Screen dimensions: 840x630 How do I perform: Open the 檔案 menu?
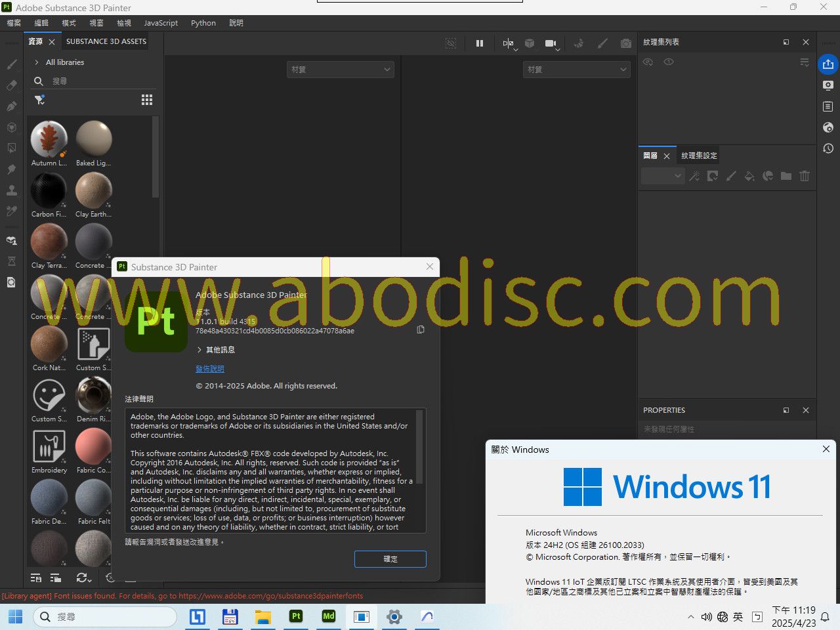14,23
